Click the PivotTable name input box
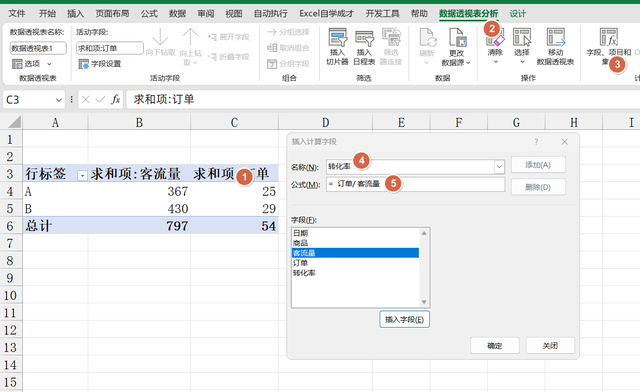The width and height of the screenshot is (640, 392). 38,48
